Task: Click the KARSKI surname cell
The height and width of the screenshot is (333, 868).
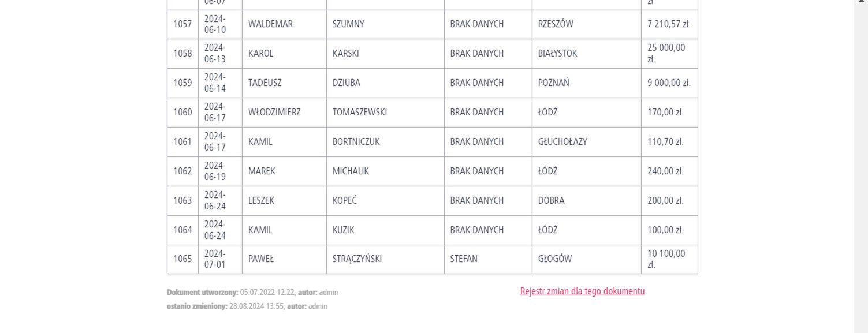Action: point(345,54)
